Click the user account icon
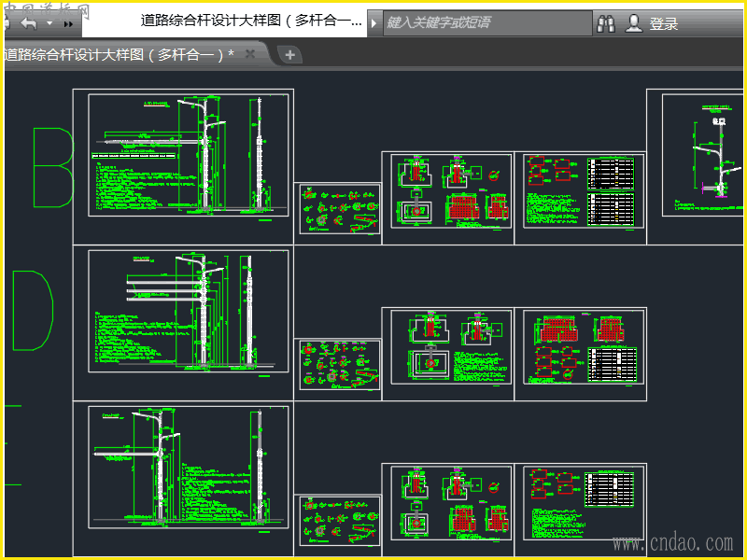 (634, 22)
